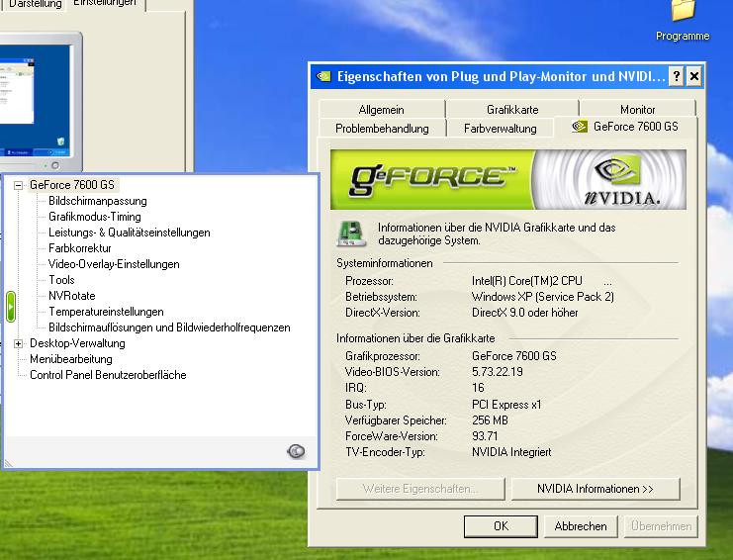Click the Abbrechen button
The image size is (733, 560).
point(581,526)
